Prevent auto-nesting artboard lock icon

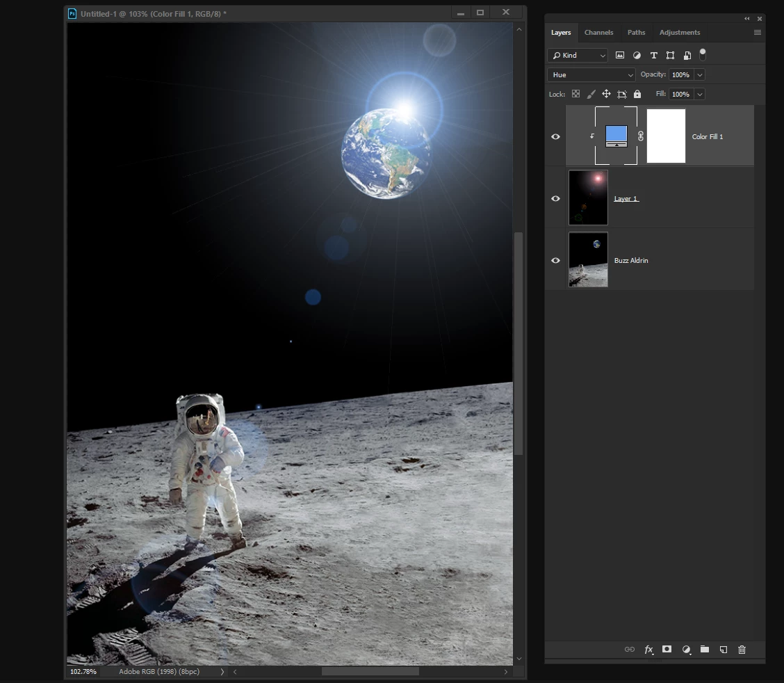click(621, 94)
